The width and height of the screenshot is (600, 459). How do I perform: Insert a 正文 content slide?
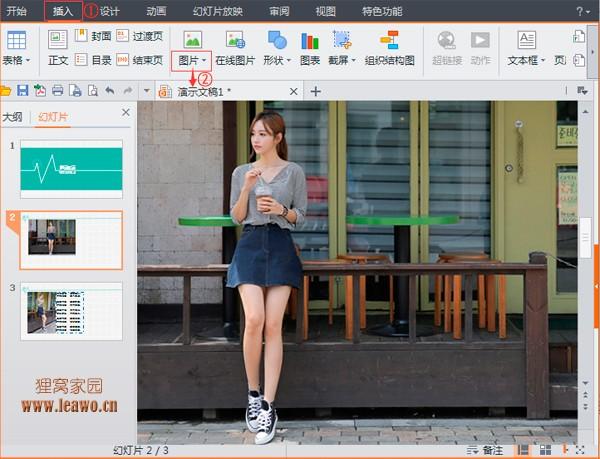pos(58,47)
